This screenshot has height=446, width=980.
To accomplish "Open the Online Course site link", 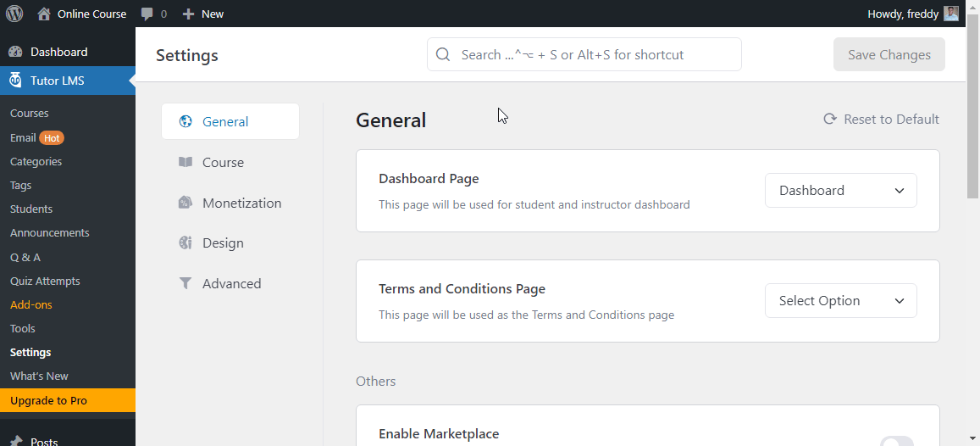I will 82,14.
